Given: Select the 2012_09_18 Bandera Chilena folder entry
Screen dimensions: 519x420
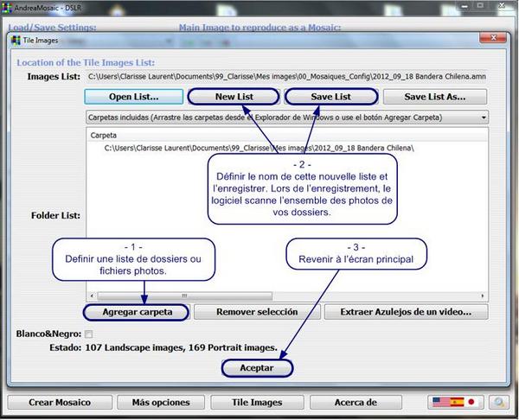Looking at the screenshot, I should tap(259, 148).
